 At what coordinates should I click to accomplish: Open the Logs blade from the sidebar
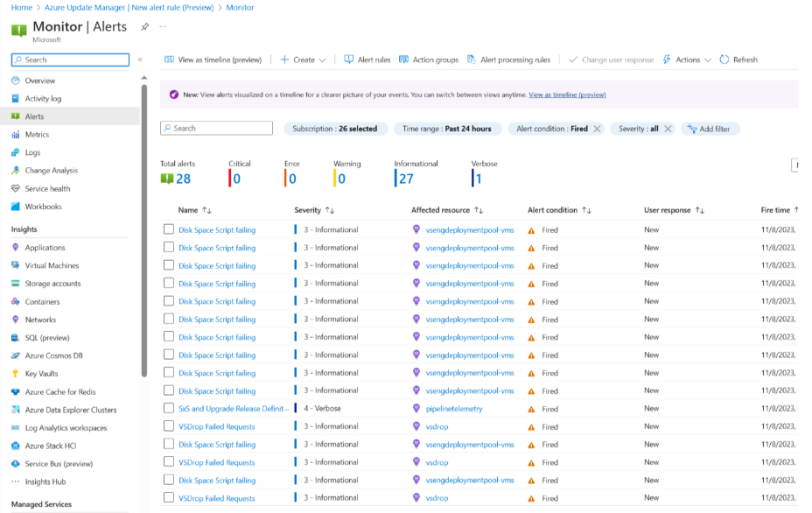35,151
